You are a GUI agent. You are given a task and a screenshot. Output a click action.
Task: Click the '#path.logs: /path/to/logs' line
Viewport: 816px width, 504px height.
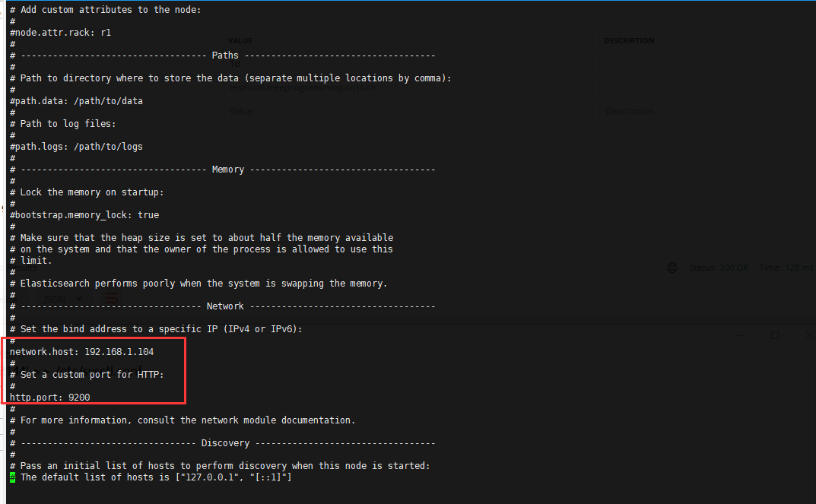point(76,147)
